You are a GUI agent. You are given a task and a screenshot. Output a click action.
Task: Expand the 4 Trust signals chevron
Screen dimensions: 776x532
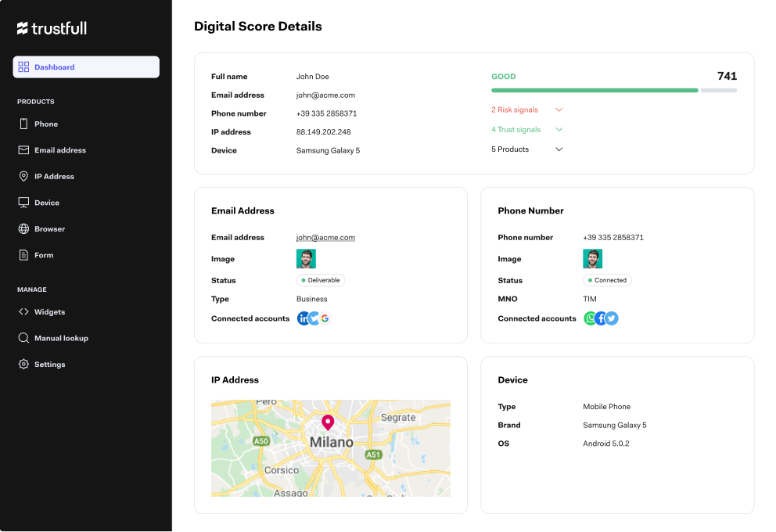[x=559, y=130]
